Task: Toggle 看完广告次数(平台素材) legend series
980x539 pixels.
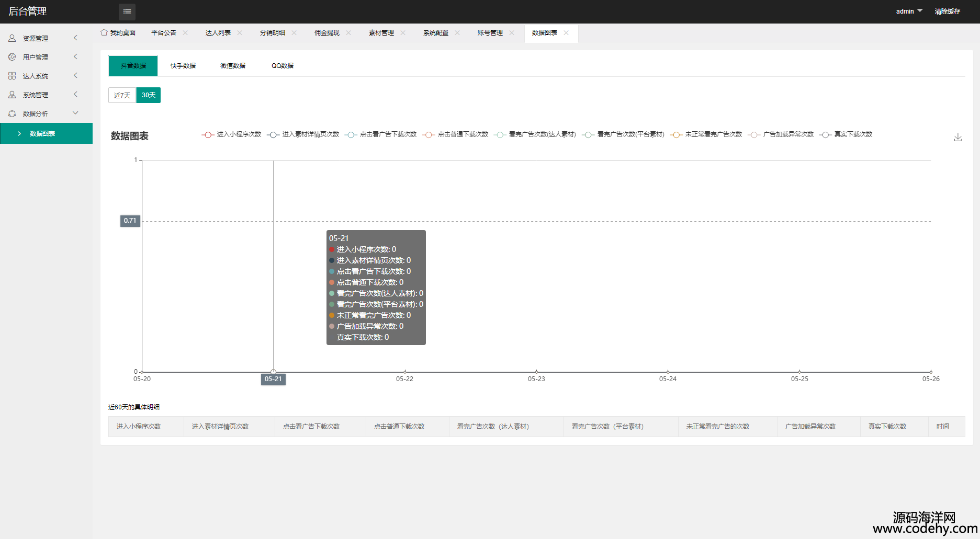Action: coord(623,134)
